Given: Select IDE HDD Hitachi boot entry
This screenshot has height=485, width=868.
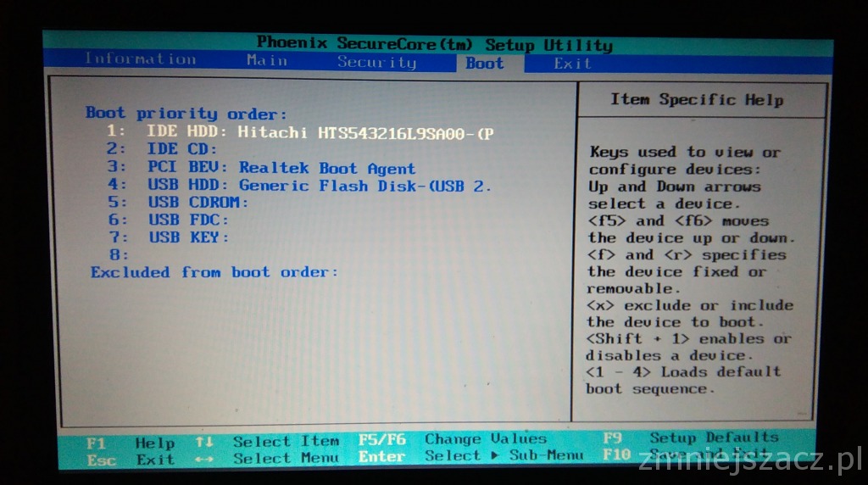Looking at the screenshot, I should (300, 132).
